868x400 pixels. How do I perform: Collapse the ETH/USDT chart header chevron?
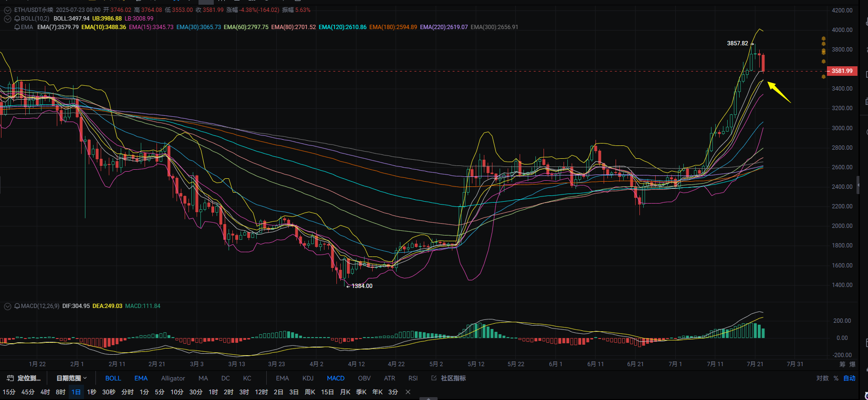pyautogui.click(x=8, y=10)
